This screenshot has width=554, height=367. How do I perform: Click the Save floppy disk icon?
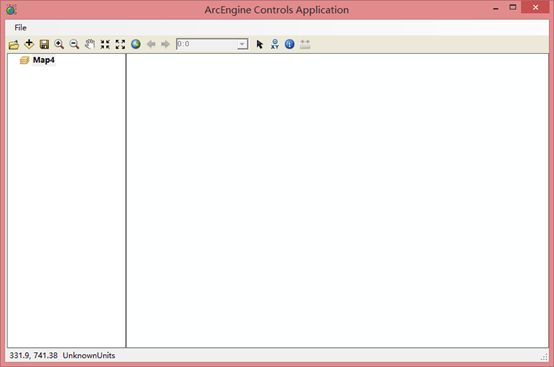tap(44, 44)
